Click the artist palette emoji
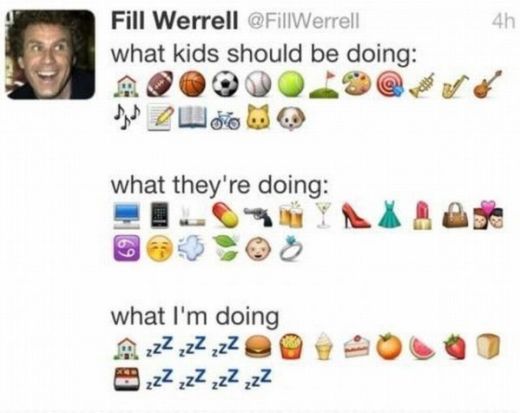 (357, 82)
